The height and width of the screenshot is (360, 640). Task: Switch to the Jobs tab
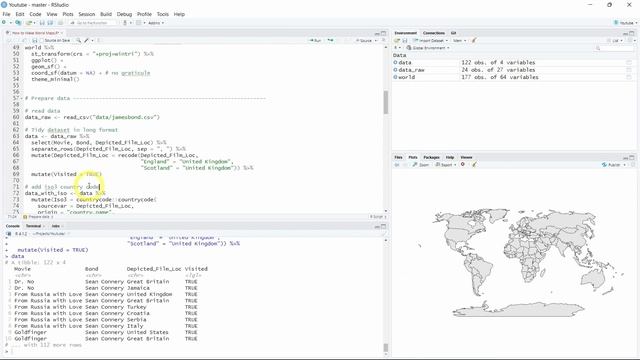(56, 226)
